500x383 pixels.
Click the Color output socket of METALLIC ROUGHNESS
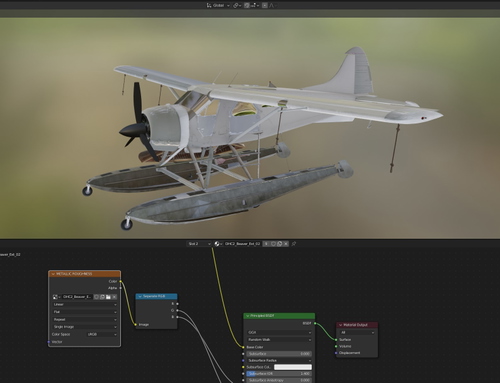point(121,281)
